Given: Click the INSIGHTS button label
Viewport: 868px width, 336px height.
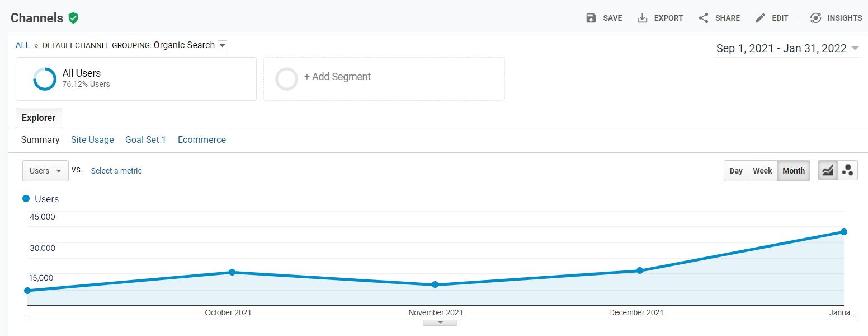Looking at the screenshot, I should coord(845,18).
